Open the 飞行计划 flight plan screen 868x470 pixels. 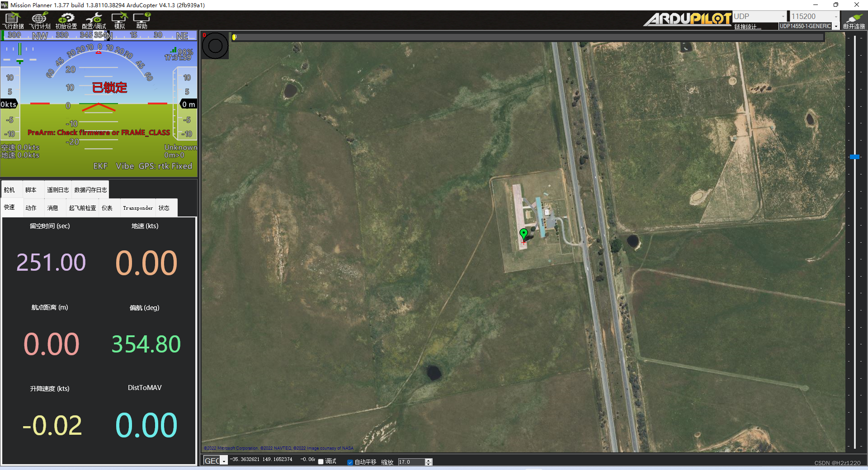(x=40, y=21)
